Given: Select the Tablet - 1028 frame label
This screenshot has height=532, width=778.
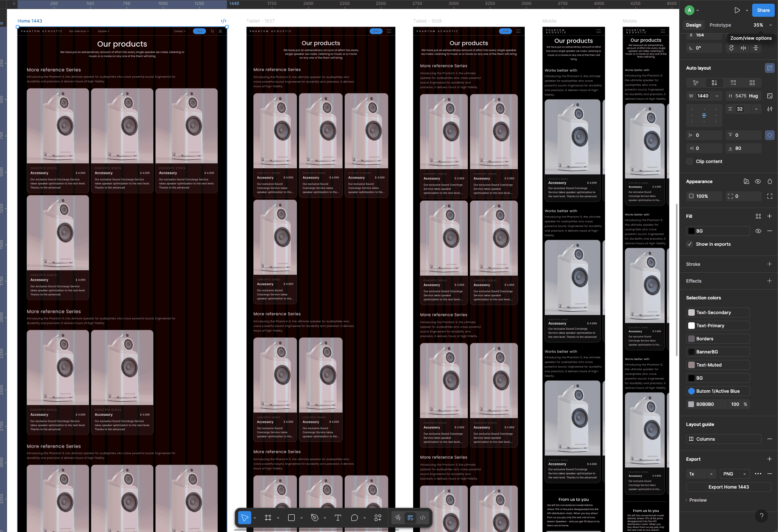Looking at the screenshot, I should coord(427,21).
